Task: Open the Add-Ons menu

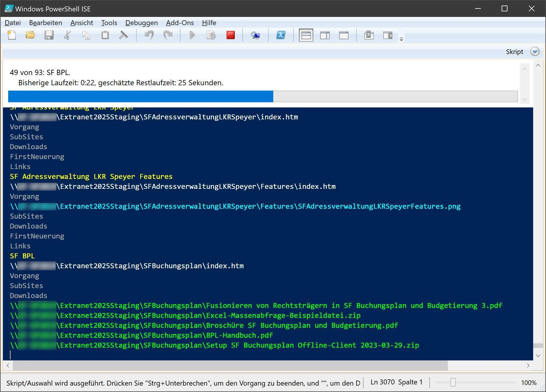Action: click(x=180, y=23)
